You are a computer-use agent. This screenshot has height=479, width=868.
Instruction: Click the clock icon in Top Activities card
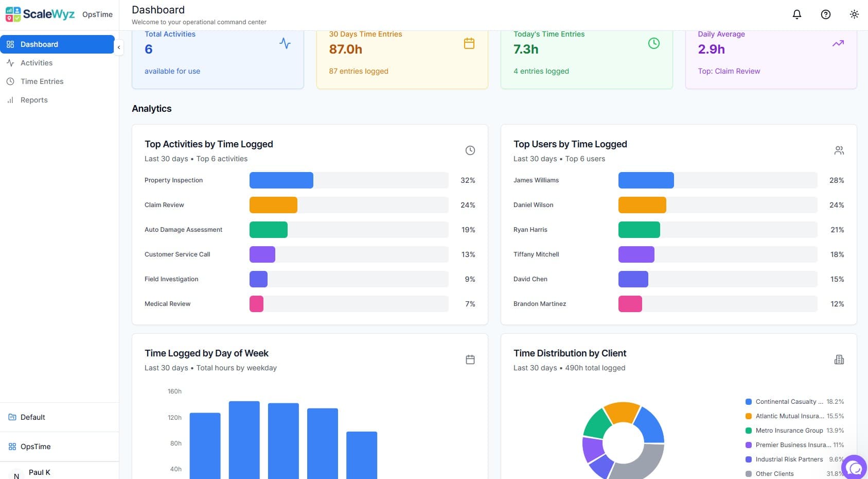(470, 150)
